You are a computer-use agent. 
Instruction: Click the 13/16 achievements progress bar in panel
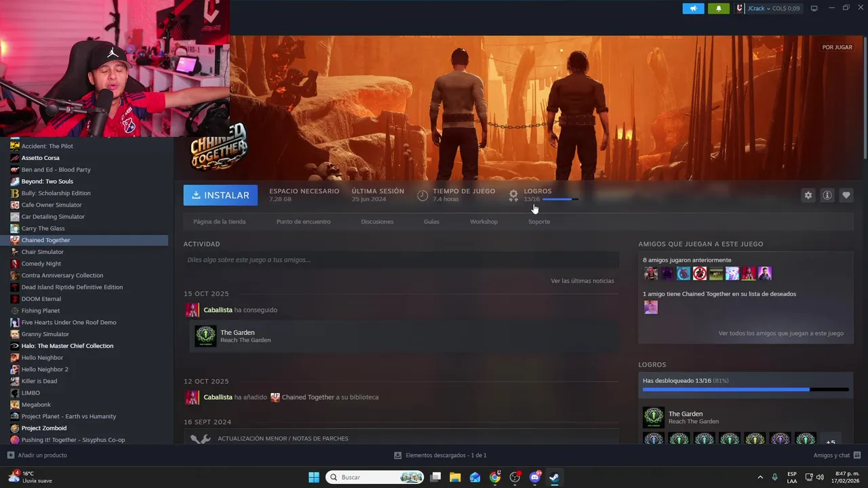pyautogui.click(x=745, y=390)
